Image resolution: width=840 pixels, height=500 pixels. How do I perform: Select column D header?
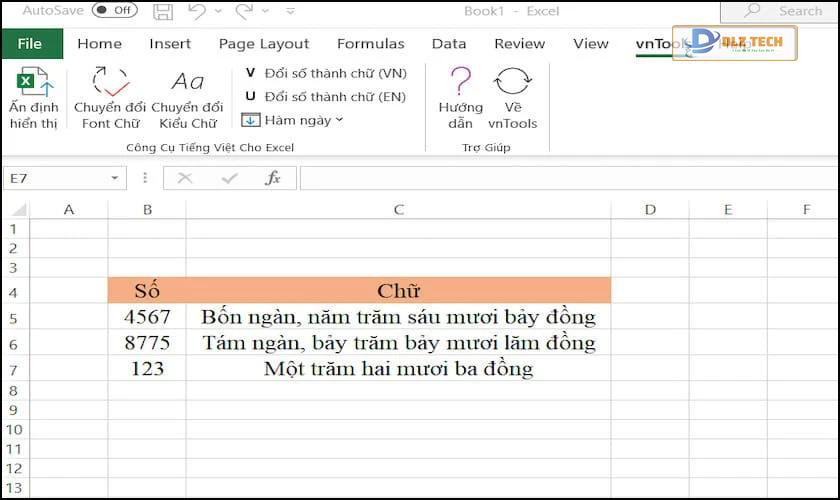tap(650, 210)
